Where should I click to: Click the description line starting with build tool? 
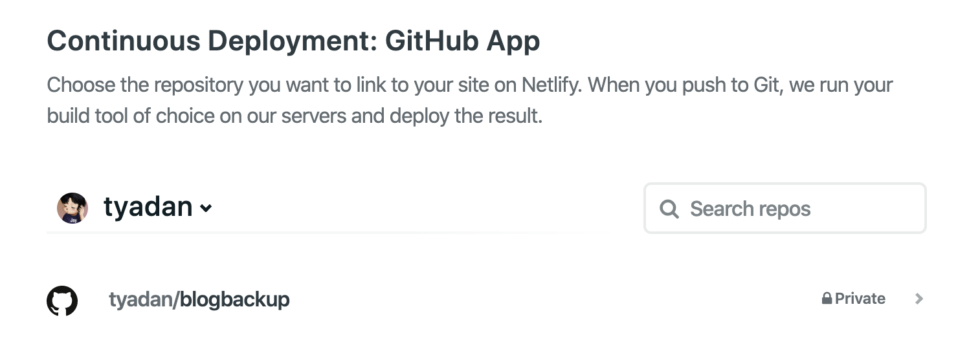(294, 116)
